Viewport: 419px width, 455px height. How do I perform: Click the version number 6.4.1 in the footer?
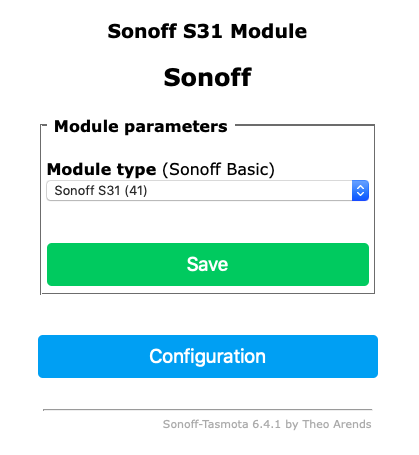(x=266, y=424)
